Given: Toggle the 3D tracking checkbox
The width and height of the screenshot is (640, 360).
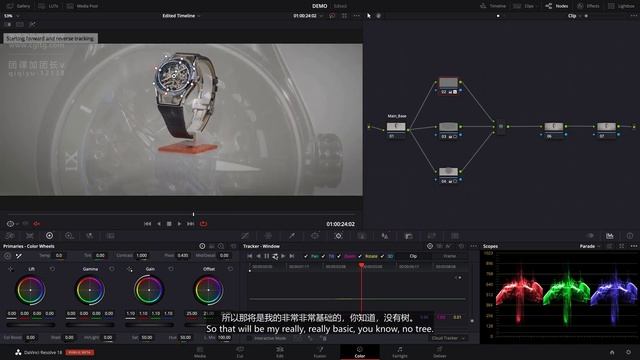Looking at the screenshot, I should [x=382, y=256].
